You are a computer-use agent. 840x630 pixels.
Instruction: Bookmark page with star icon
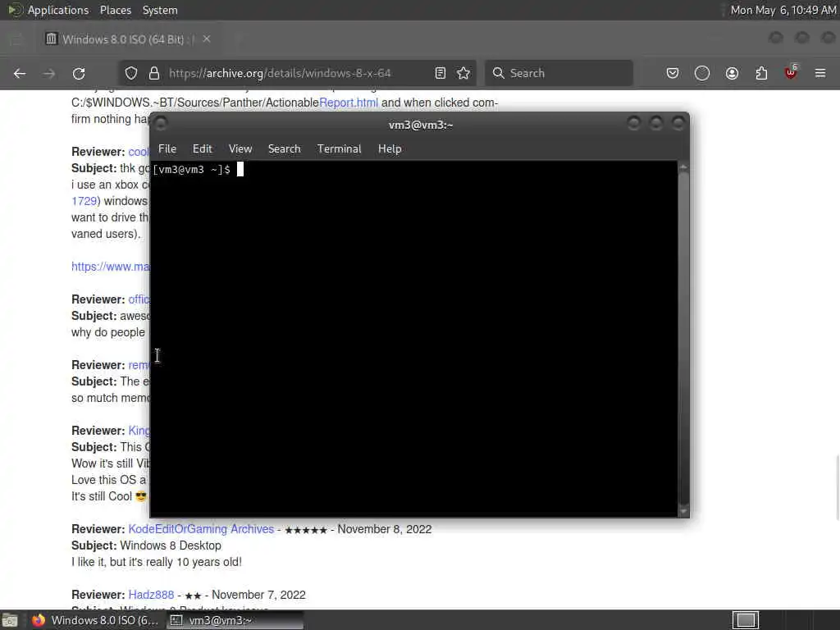click(x=464, y=73)
